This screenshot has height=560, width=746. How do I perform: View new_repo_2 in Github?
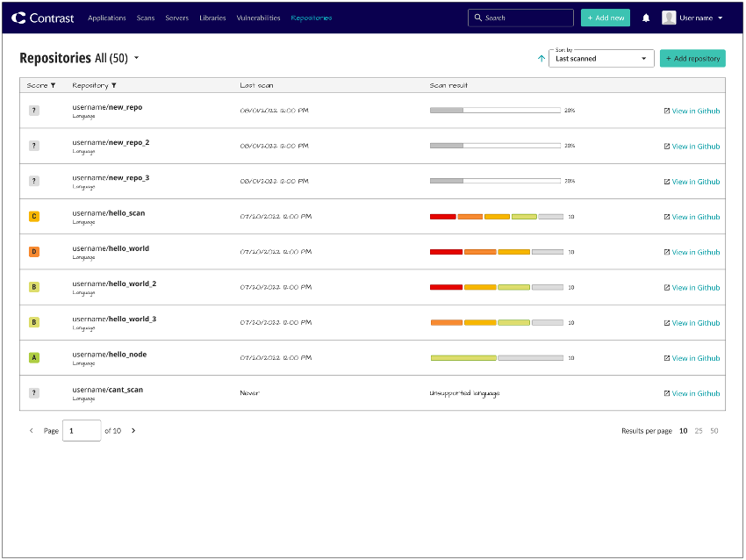(x=692, y=147)
